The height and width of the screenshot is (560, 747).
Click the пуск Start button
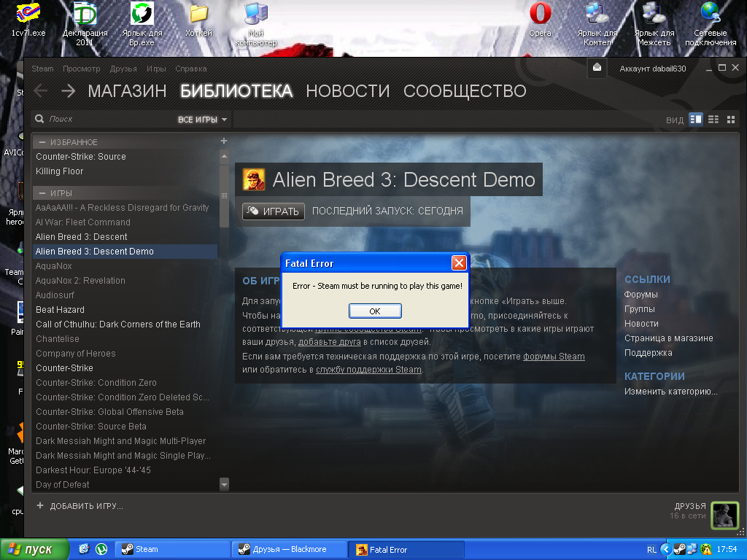coord(34,550)
